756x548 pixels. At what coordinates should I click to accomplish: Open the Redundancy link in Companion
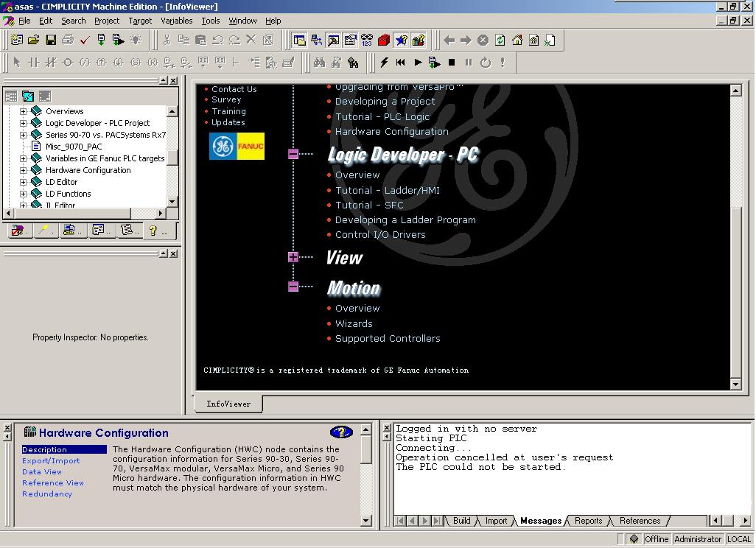click(46, 494)
